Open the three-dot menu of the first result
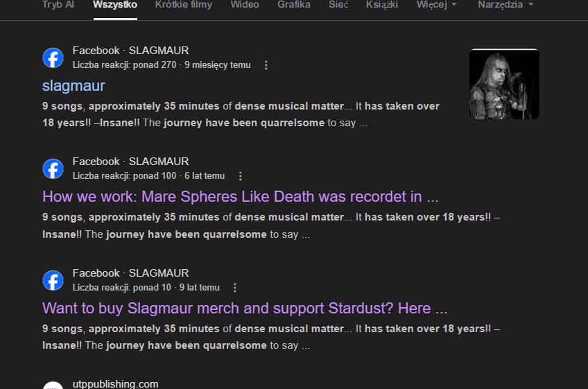The height and width of the screenshot is (389, 588). click(266, 65)
